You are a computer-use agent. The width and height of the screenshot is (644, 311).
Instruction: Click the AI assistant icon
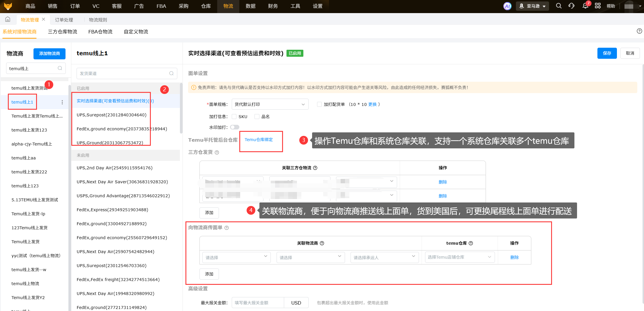coord(507,6)
